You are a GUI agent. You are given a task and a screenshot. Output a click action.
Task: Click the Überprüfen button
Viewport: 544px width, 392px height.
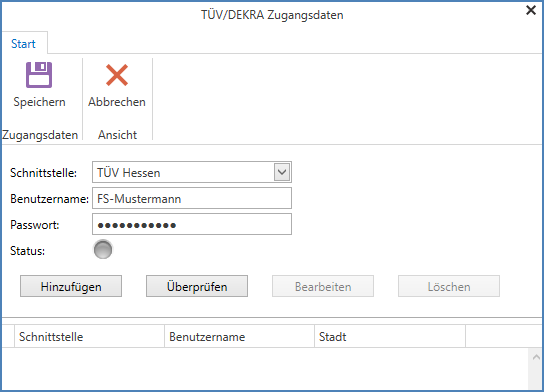pyautogui.click(x=197, y=286)
